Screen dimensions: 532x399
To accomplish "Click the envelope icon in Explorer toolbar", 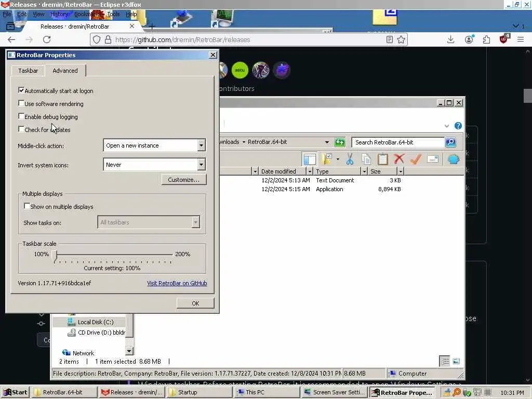I will pos(433,159).
